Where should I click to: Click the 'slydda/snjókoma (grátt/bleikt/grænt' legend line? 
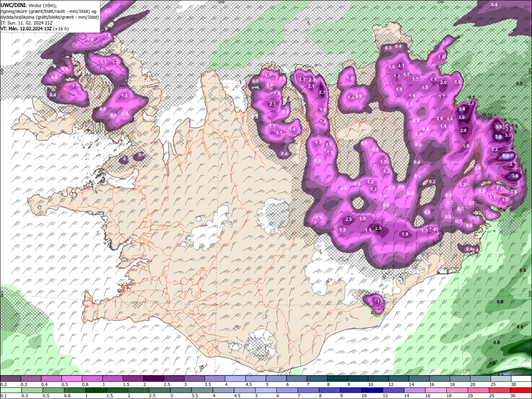point(49,17)
